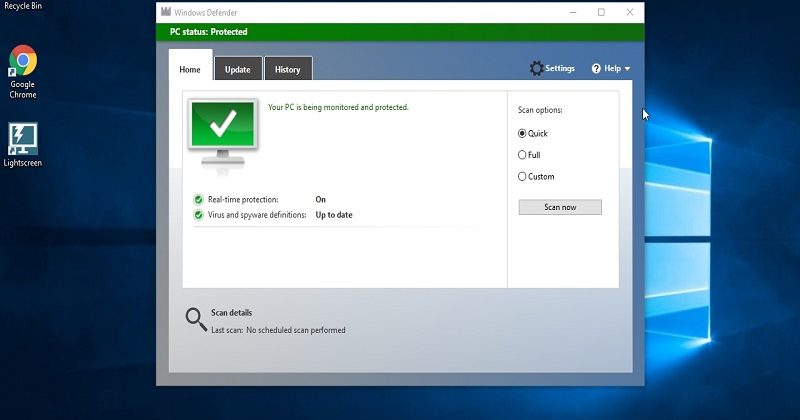800x420 pixels.
Task: Switch to the Home tab
Action: tap(190, 69)
